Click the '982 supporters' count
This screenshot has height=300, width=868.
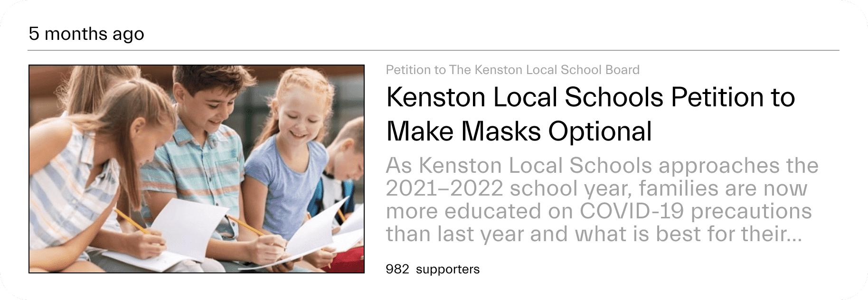[433, 269]
